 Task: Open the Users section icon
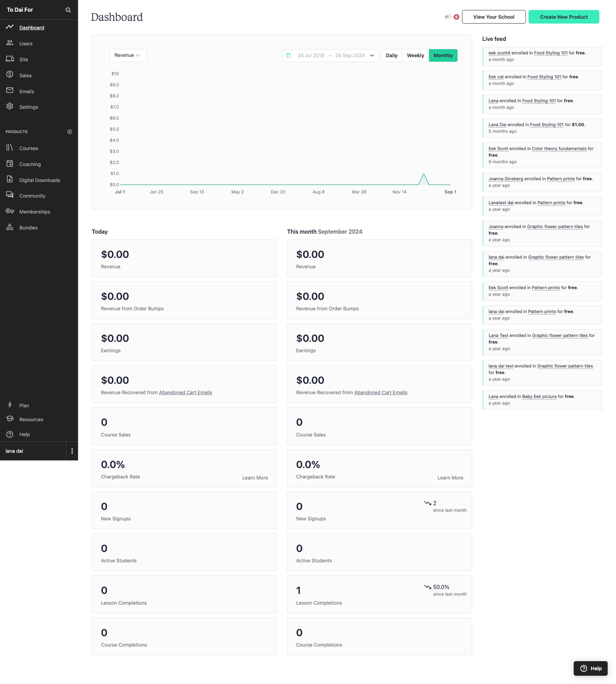click(x=10, y=43)
